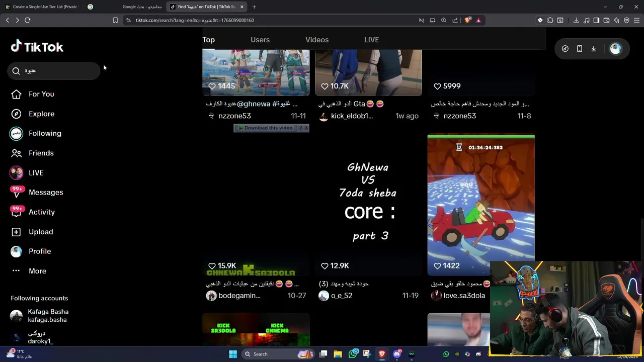Click the address bar URL
644x362 pixels.
tap(195, 20)
